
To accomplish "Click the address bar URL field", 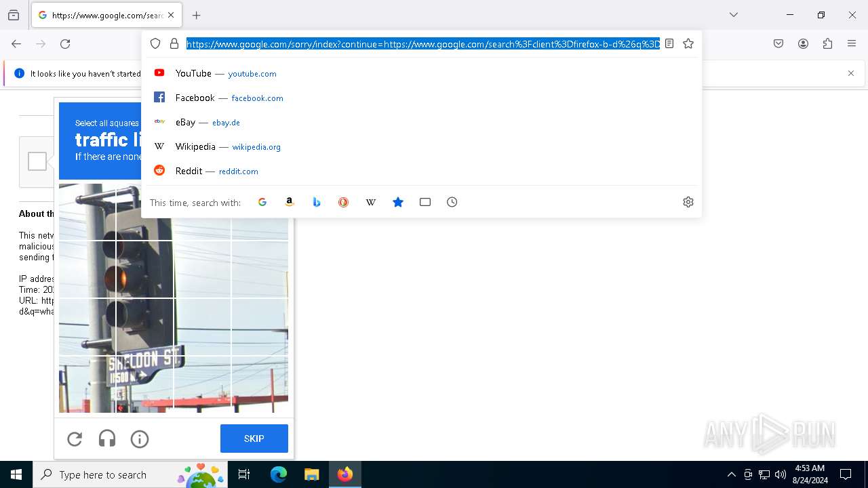I will 423,44.
